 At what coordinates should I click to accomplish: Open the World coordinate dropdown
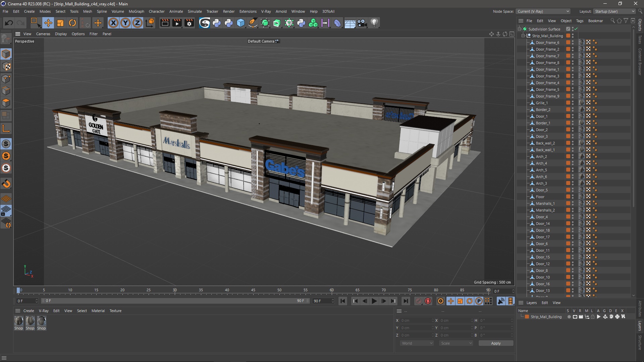[x=417, y=343]
